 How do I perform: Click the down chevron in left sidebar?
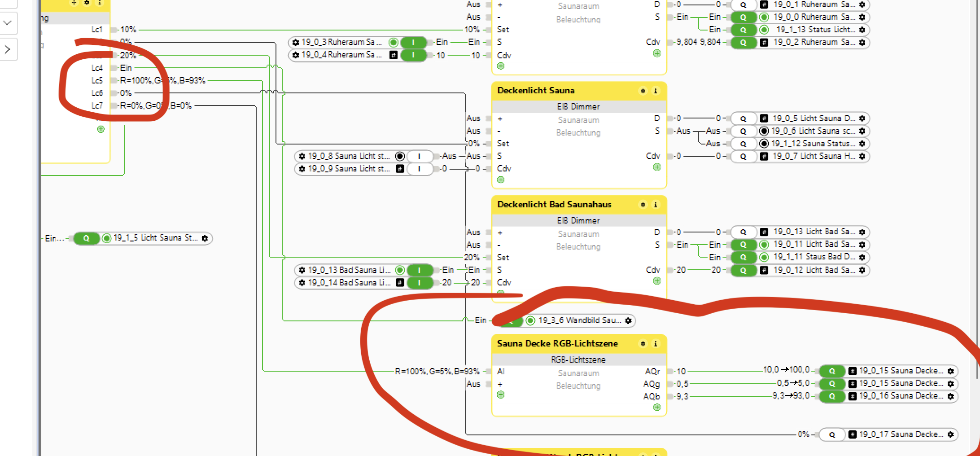7,22
